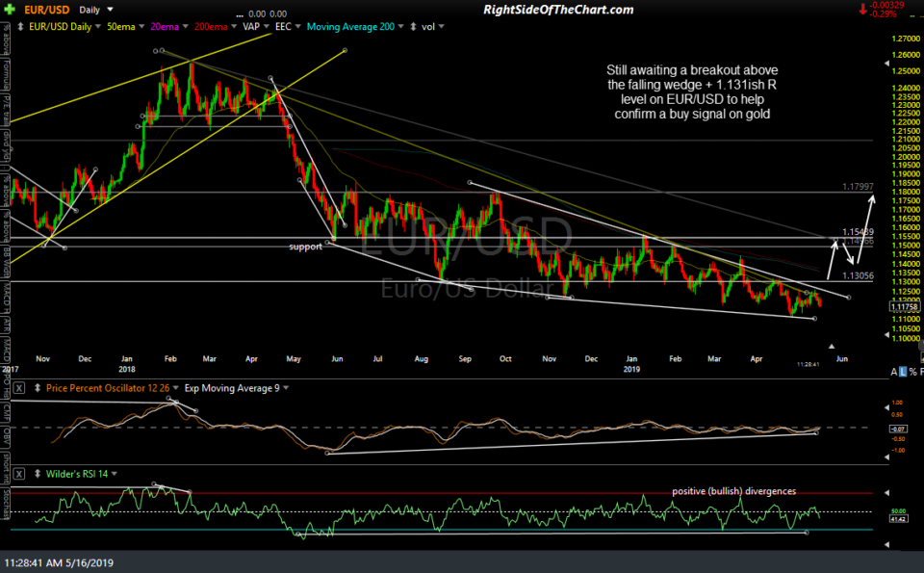Click the up-down arrows icon beside EUR/USD Daily
Image resolution: width=924 pixels, height=573 pixels.
(x=20, y=26)
